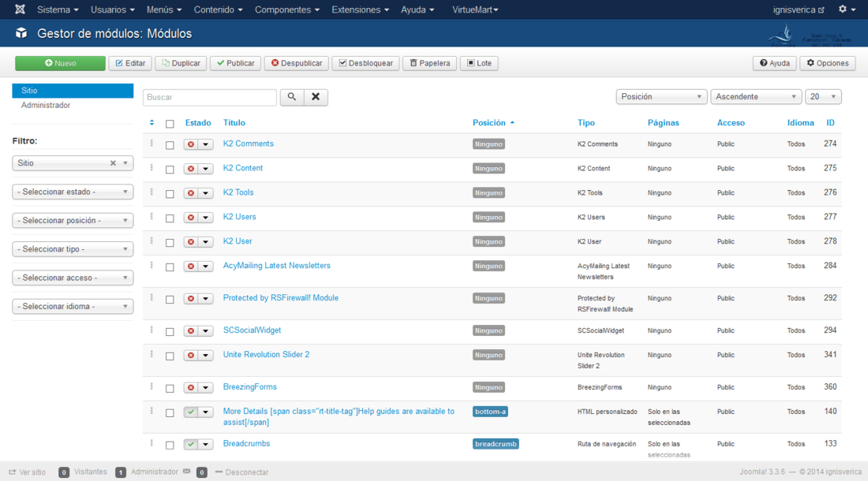Image resolution: width=868 pixels, height=481 pixels.
Task: Click the module cube icon beside page title
Action: point(21,33)
